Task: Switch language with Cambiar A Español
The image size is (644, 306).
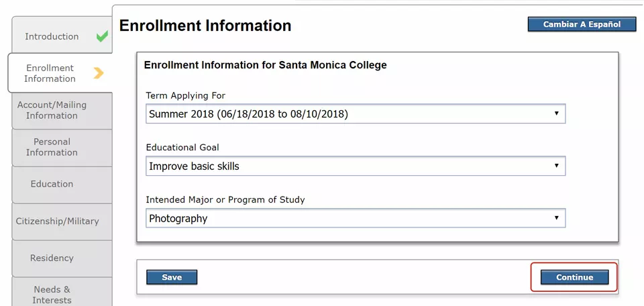Action: (581, 25)
